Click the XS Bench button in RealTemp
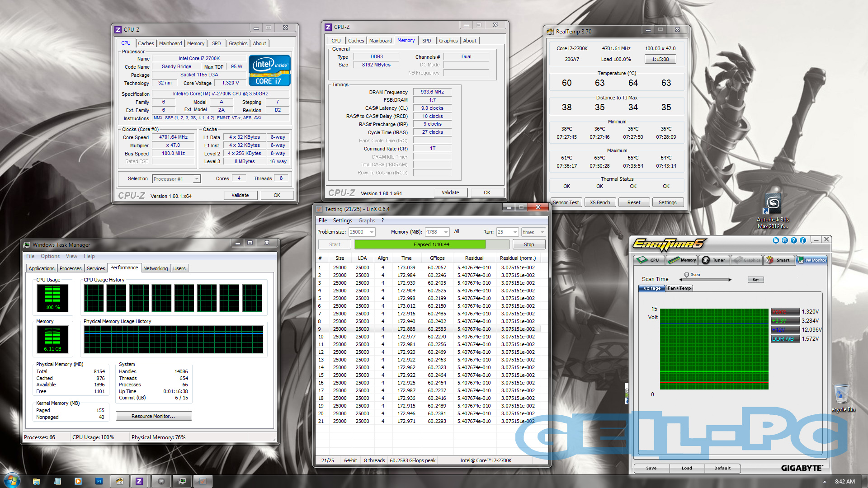868x488 pixels. point(600,202)
